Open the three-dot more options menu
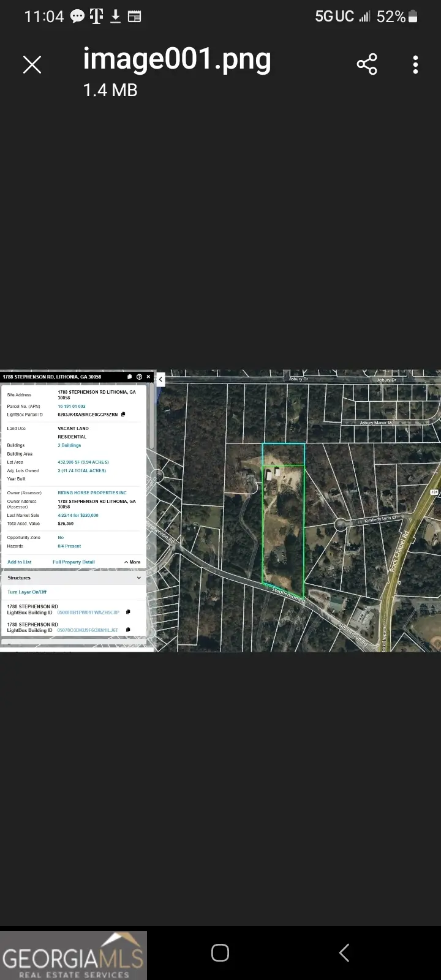The width and height of the screenshot is (441, 980). click(x=415, y=64)
